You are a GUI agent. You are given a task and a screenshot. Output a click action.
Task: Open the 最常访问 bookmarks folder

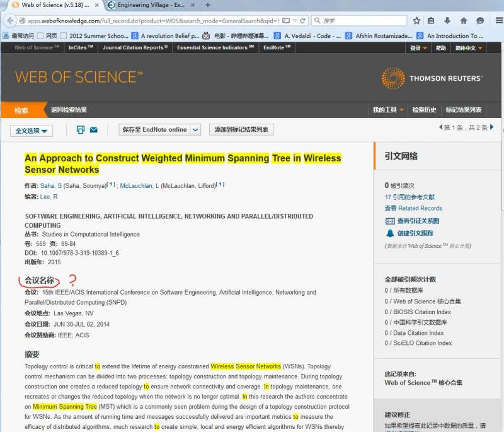click(x=18, y=36)
